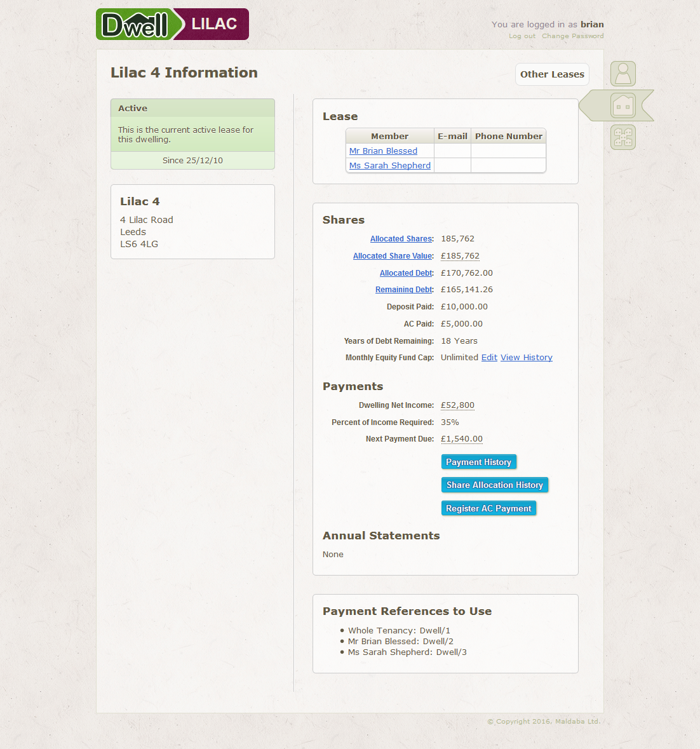Viewport: 700px width, 749px height.
Task: Open the multiple dwellings buildings icon
Action: click(x=623, y=137)
